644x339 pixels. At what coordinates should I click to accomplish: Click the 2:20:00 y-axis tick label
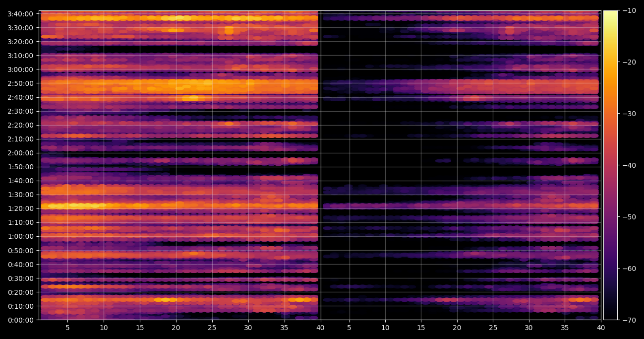[20, 125]
